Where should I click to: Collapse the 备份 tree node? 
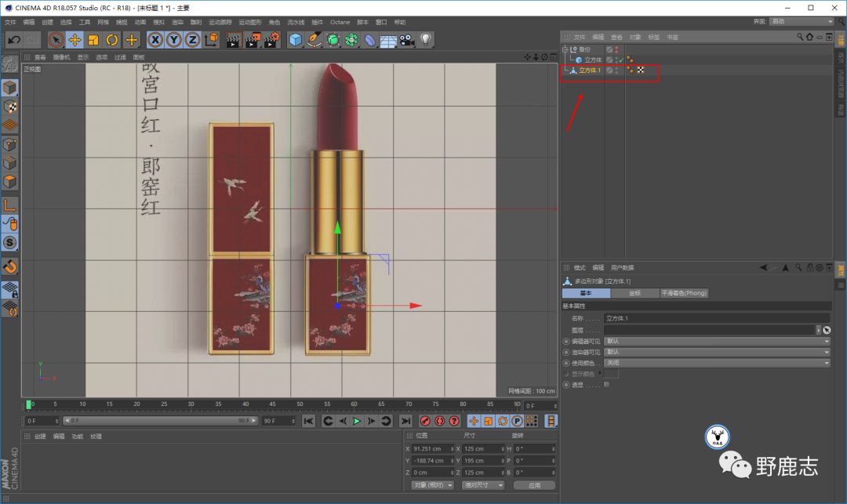coord(565,49)
